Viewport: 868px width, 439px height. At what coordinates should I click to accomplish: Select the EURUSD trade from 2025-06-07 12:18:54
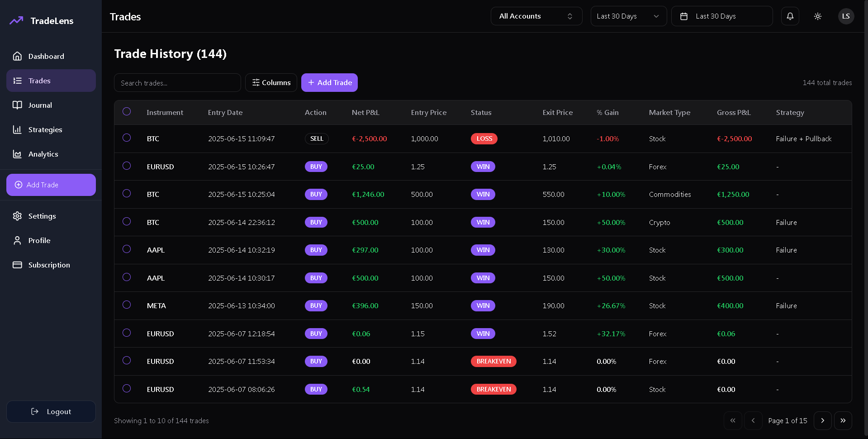coord(127,333)
